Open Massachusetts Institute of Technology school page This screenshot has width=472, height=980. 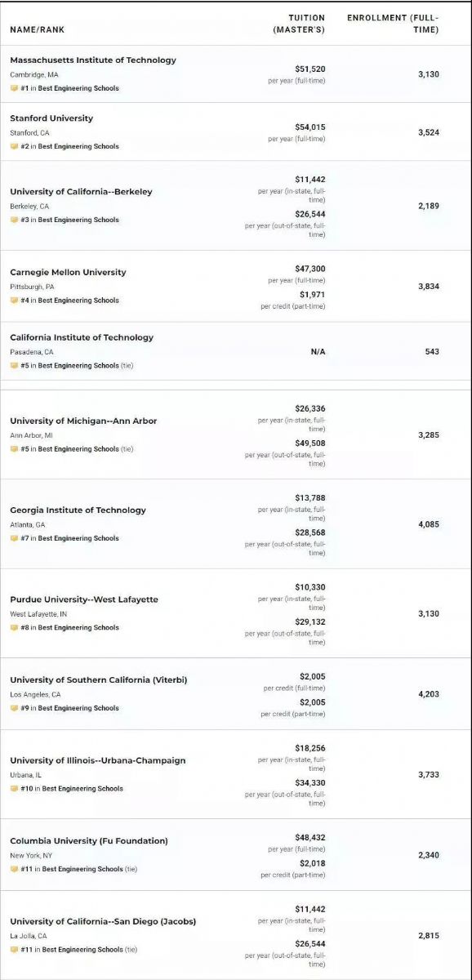pyautogui.click(x=93, y=60)
